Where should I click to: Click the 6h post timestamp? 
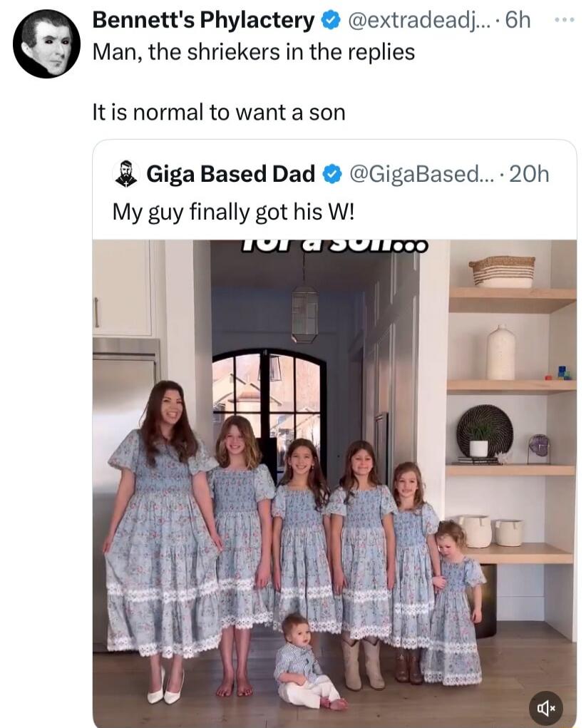point(518,21)
